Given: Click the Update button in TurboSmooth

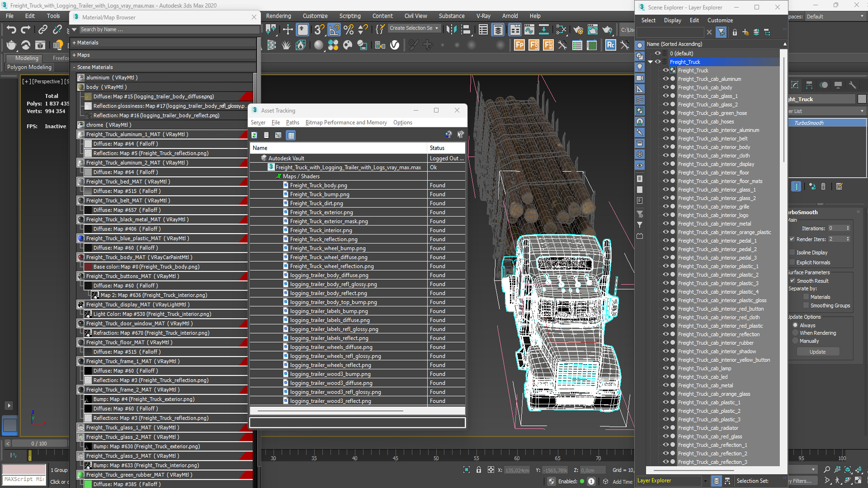Looking at the screenshot, I should 817,352.
